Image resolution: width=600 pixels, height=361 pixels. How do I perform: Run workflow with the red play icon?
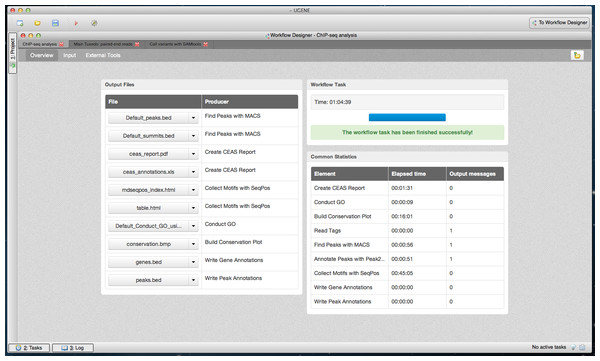pos(76,23)
